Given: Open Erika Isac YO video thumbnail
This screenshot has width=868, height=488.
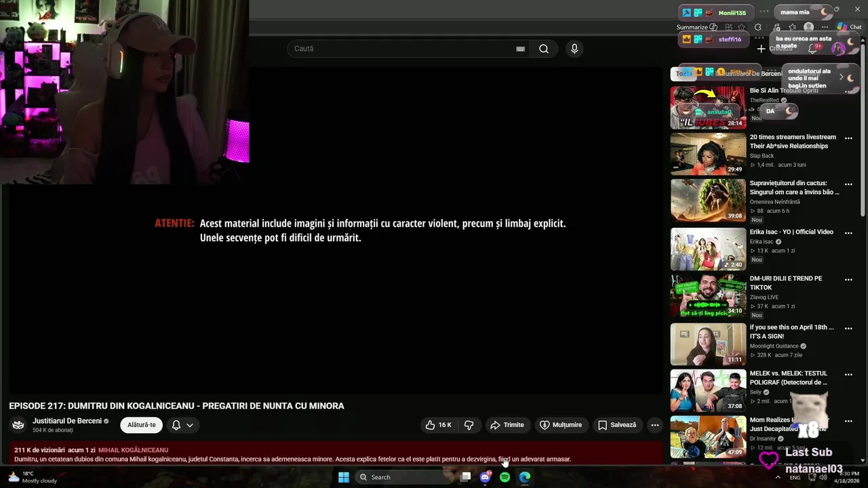Looking at the screenshot, I should coord(708,249).
